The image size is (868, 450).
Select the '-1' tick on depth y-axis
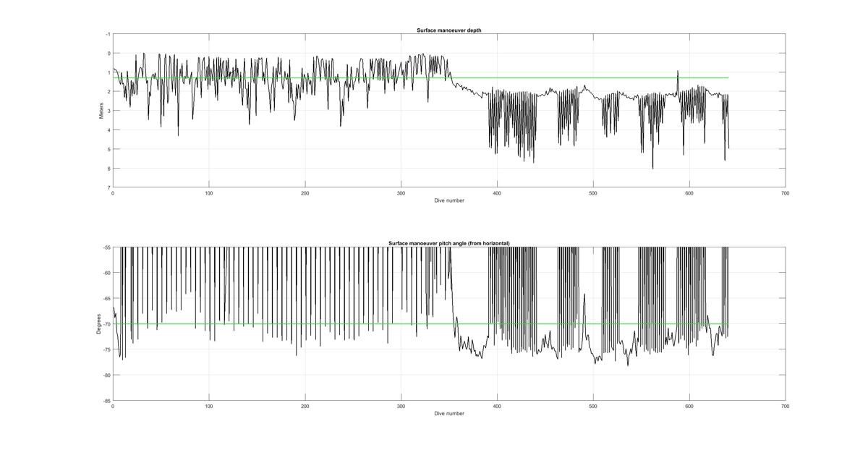(107, 34)
